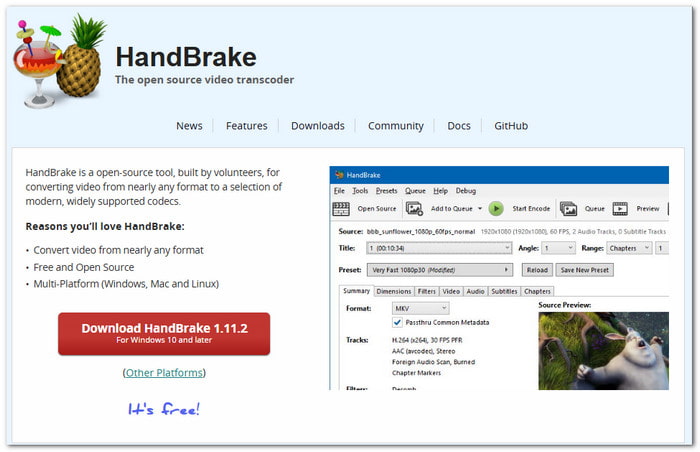Click the green Start Encode play icon
This screenshot has height=452, width=700.
(x=496, y=209)
